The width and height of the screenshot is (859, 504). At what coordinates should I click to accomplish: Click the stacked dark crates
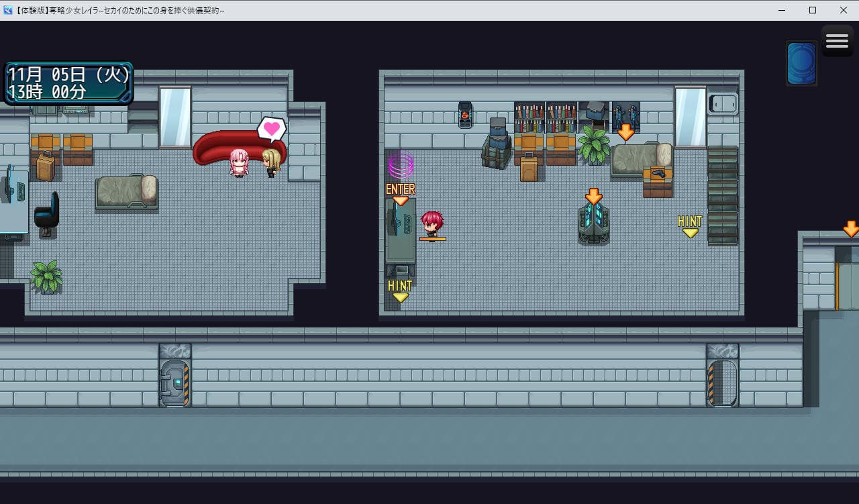(x=497, y=143)
